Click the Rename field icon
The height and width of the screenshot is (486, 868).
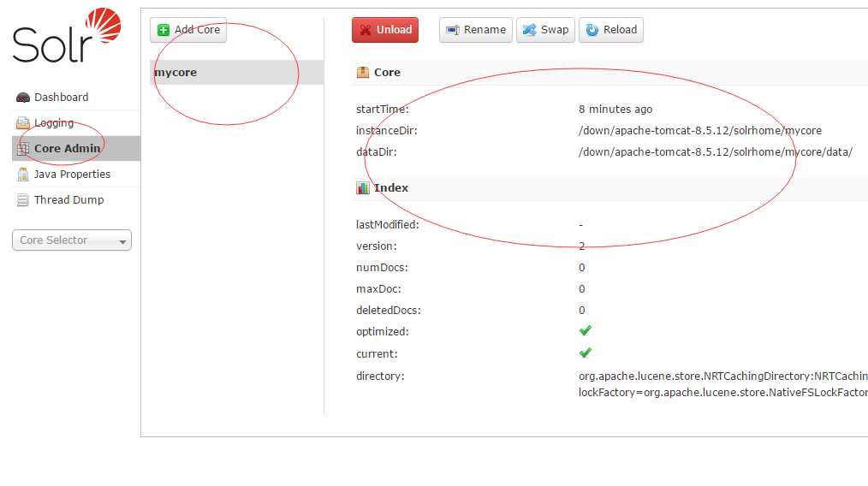(x=452, y=30)
